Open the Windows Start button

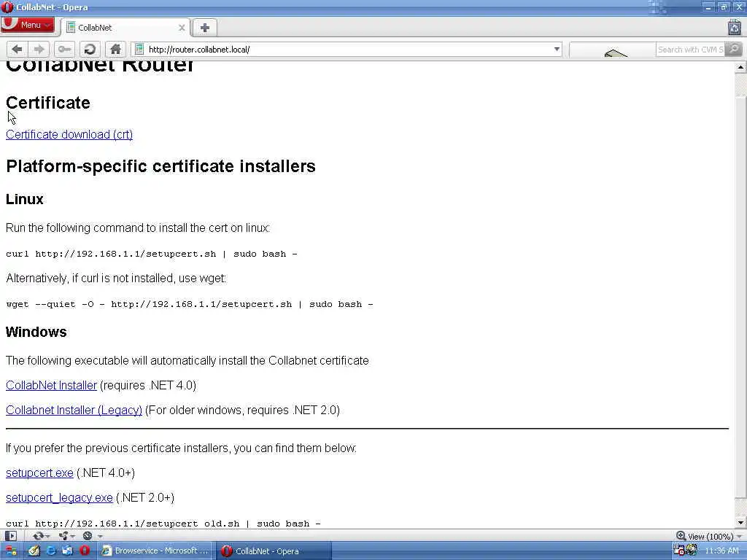point(10,551)
